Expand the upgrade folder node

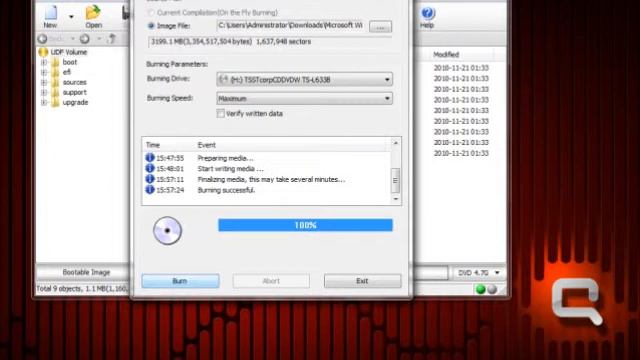[44, 102]
